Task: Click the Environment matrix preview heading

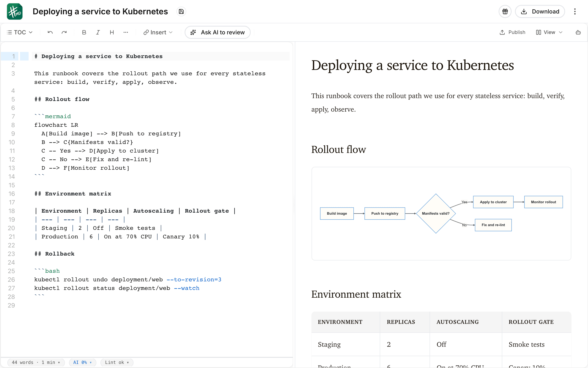Action: [356, 294]
